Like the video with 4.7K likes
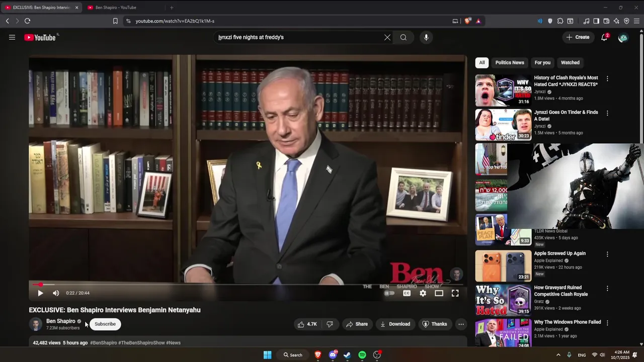Viewport: 644px width, 362px height. [307, 324]
